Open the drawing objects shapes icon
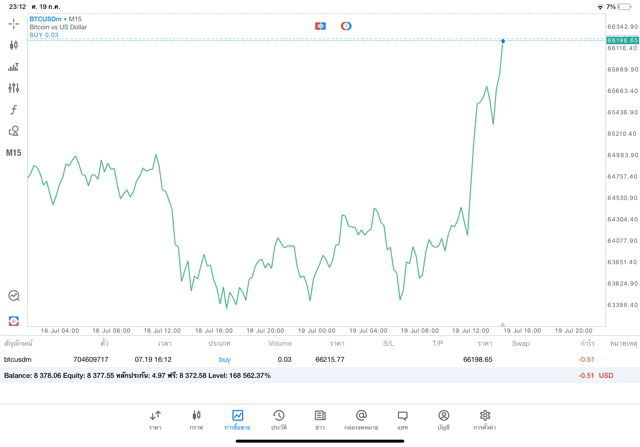The width and height of the screenshot is (640, 447). (x=14, y=131)
